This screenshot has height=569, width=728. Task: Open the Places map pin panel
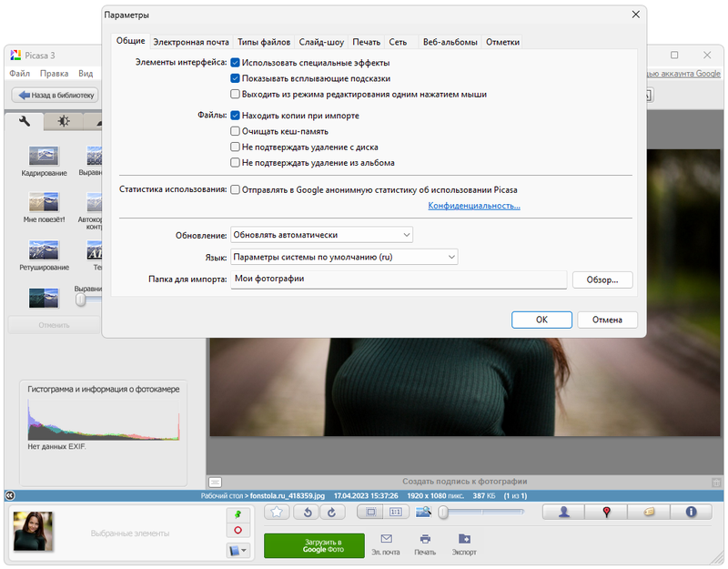(x=606, y=512)
